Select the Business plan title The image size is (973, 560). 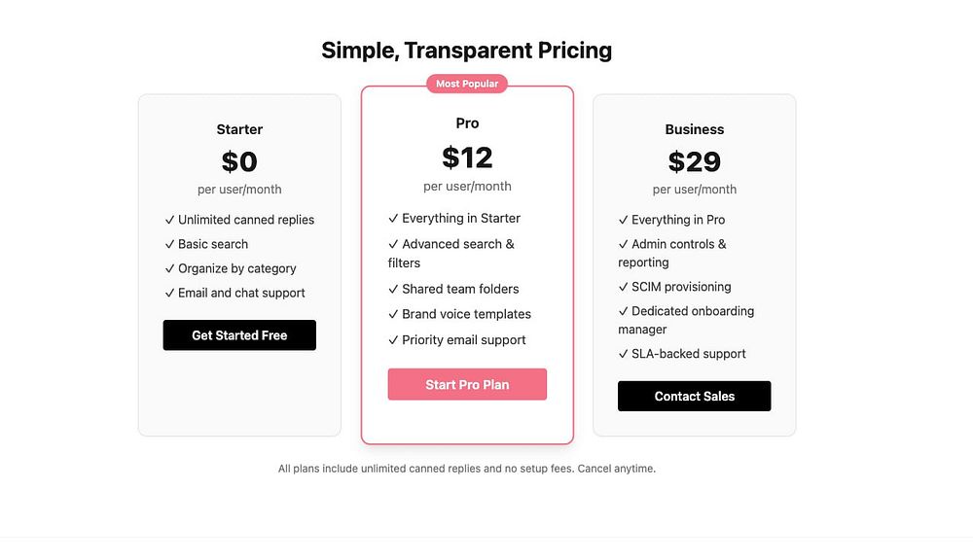coord(695,129)
